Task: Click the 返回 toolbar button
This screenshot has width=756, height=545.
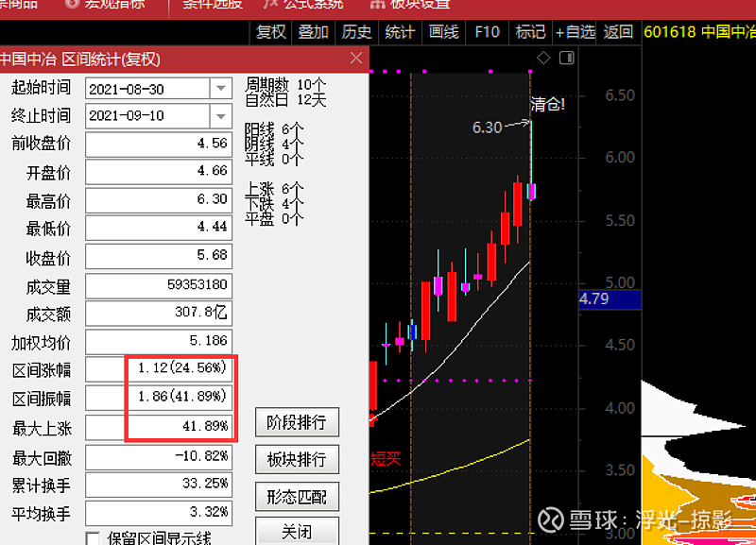Action: pos(618,32)
